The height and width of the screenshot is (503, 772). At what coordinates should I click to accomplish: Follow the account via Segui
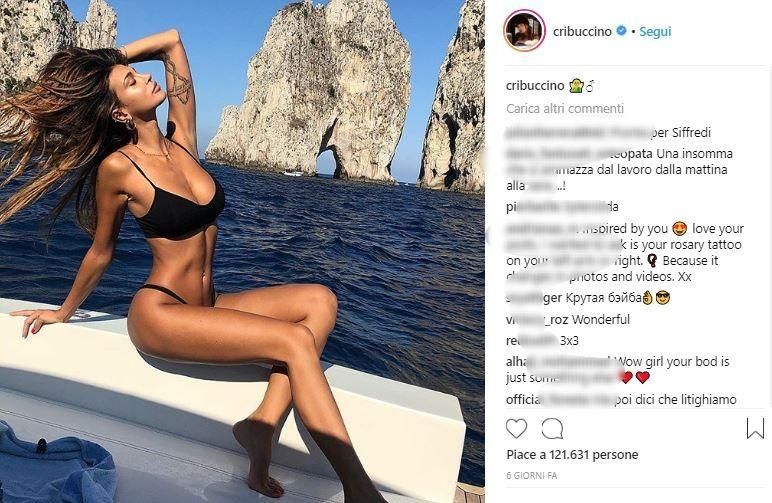pyautogui.click(x=655, y=31)
